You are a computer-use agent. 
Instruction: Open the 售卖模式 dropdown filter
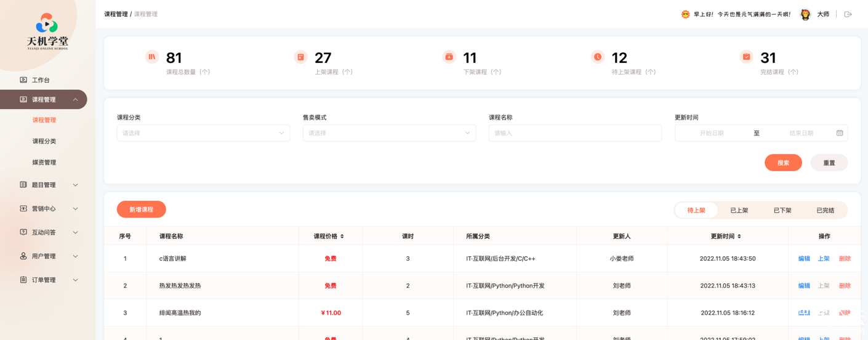pos(389,133)
